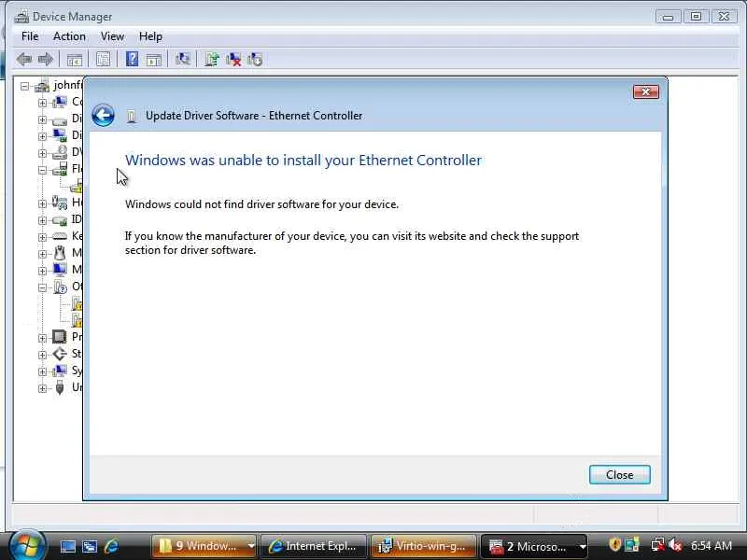Click Update Driver Software toolbar icon

[212, 60]
